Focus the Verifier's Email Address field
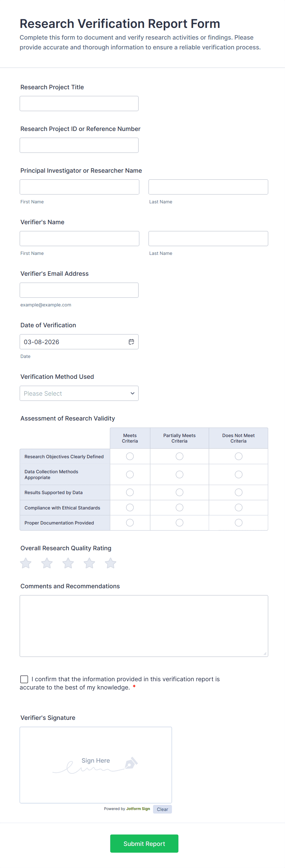This screenshot has width=285, height=868. pyautogui.click(x=79, y=290)
